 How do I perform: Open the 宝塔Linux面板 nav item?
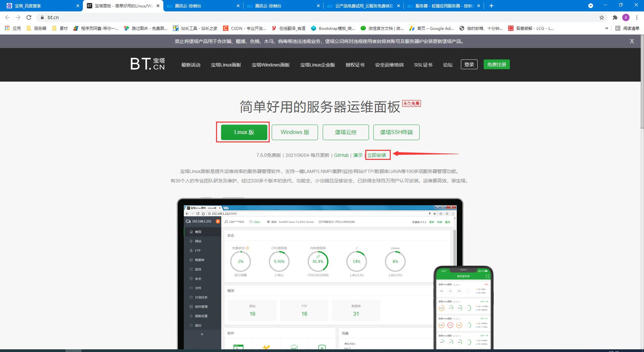click(226, 65)
